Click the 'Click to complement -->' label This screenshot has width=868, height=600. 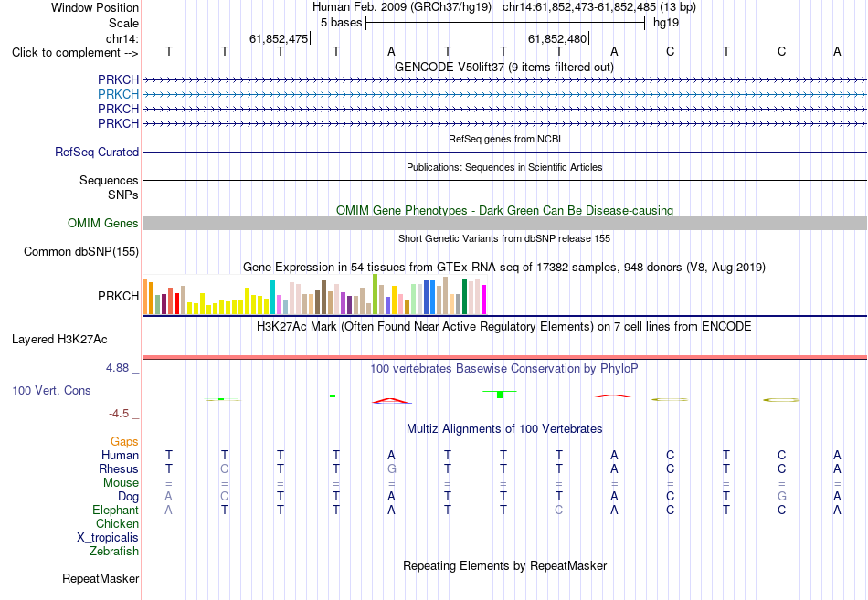(x=75, y=53)
